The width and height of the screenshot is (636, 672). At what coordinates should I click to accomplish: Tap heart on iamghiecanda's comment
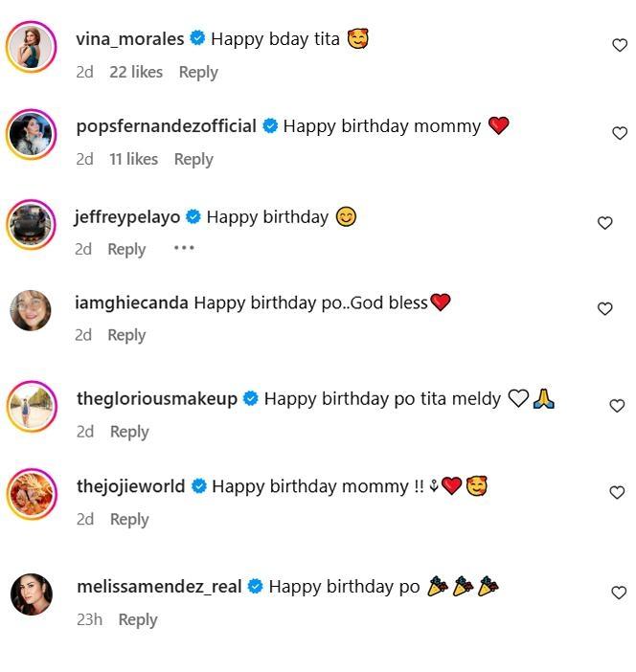coord(604,308)
